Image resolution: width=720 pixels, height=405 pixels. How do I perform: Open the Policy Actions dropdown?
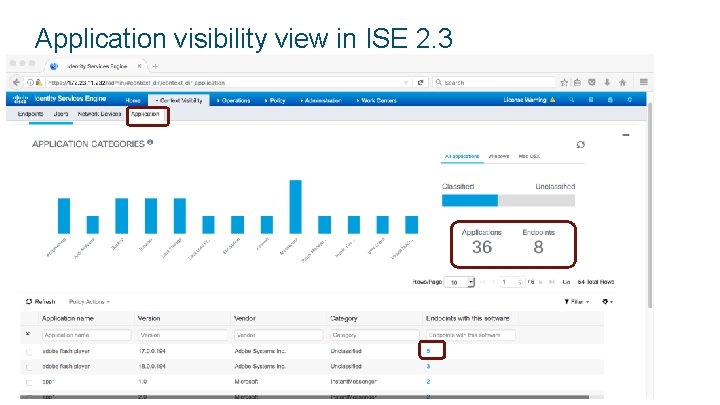tap(90, 302)
